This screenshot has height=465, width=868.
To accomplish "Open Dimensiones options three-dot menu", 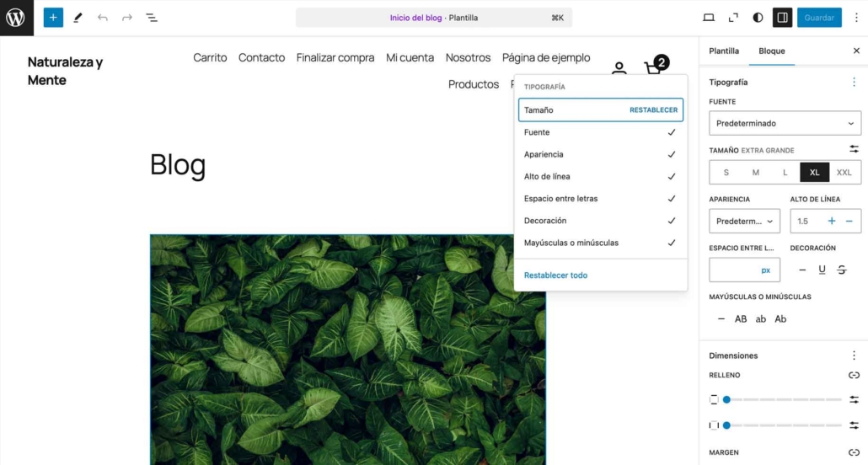I will (854, 355).
